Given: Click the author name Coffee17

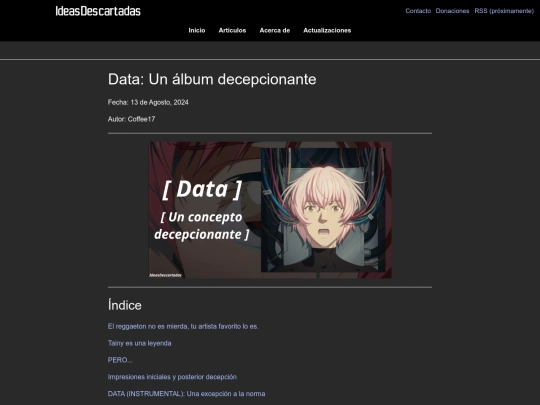Looking at the screenshot, I should pos(141,119).
